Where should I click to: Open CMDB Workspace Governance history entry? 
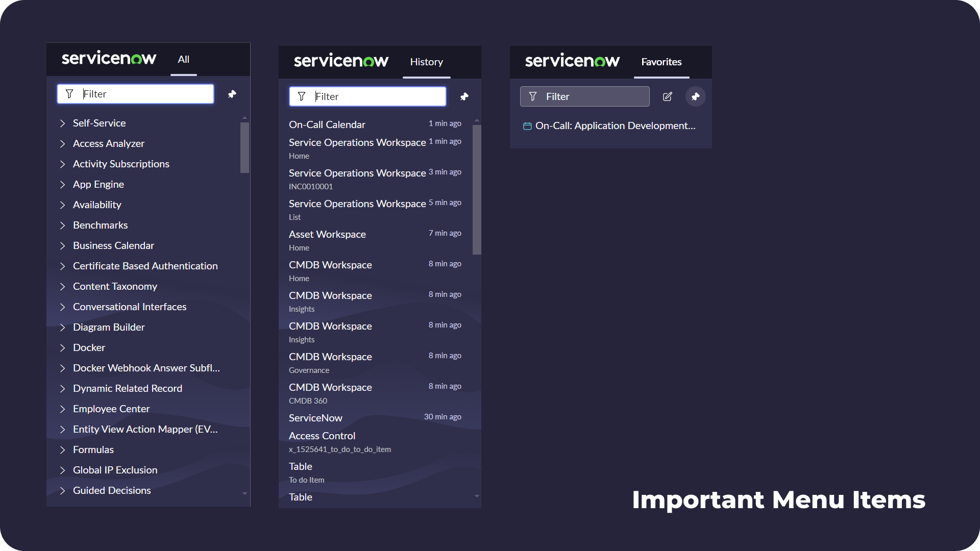[x=375, y=363]
